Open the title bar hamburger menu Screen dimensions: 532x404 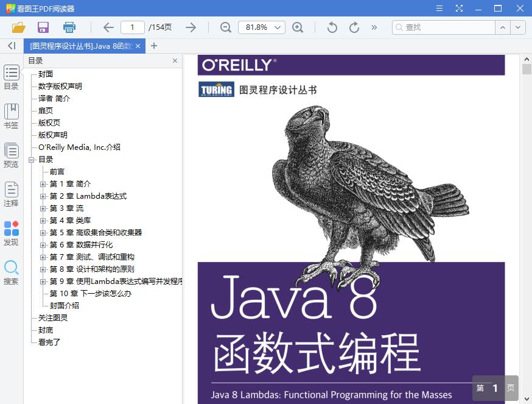[x=439, y=8]
